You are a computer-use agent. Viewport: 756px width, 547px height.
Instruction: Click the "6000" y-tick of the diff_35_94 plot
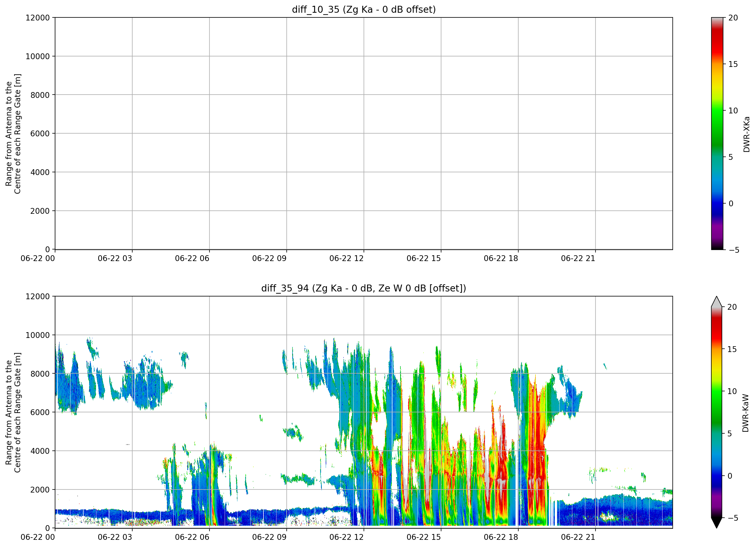(40, 412)
